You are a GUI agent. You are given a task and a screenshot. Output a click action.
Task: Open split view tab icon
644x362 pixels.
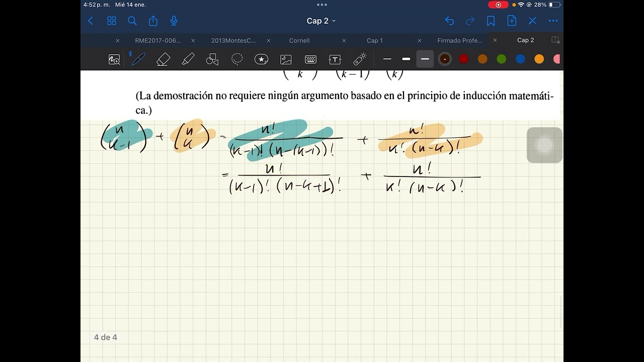[555, 40]
